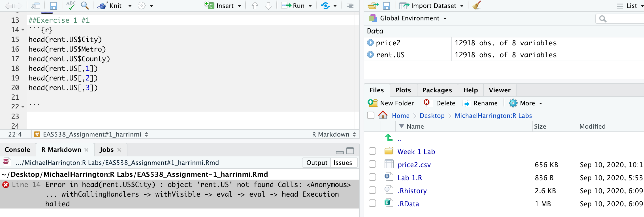Insert a new code chunk

[x=223, y=6]
